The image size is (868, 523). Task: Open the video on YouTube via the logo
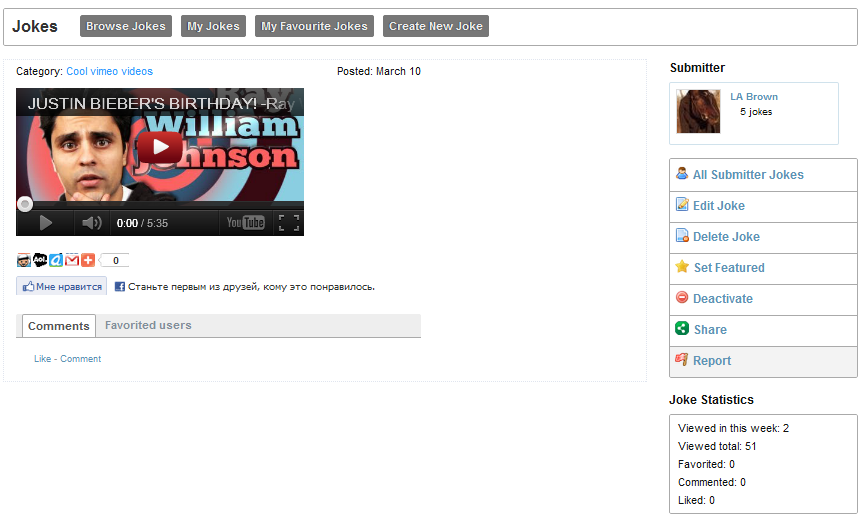(245, 222)
